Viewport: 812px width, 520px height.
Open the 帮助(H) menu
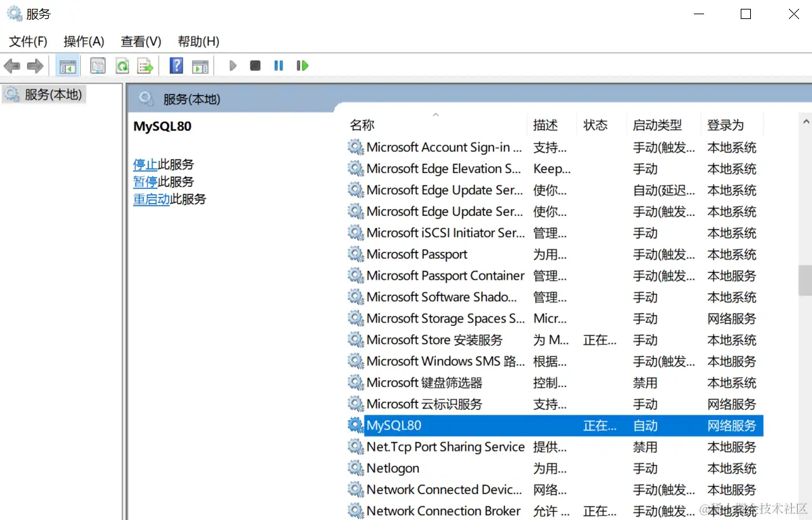pos(198,41)
